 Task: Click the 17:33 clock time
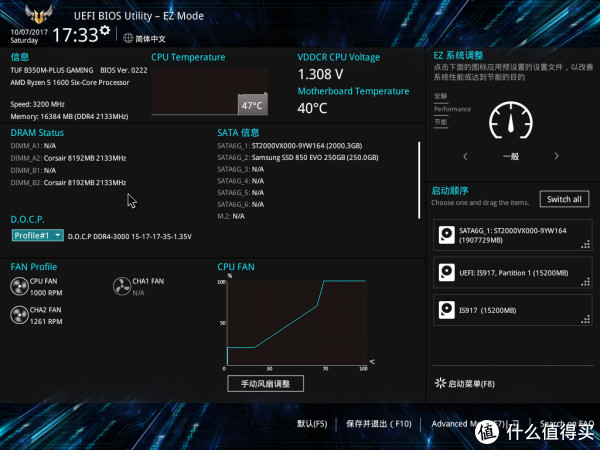(x=75, y=35)
